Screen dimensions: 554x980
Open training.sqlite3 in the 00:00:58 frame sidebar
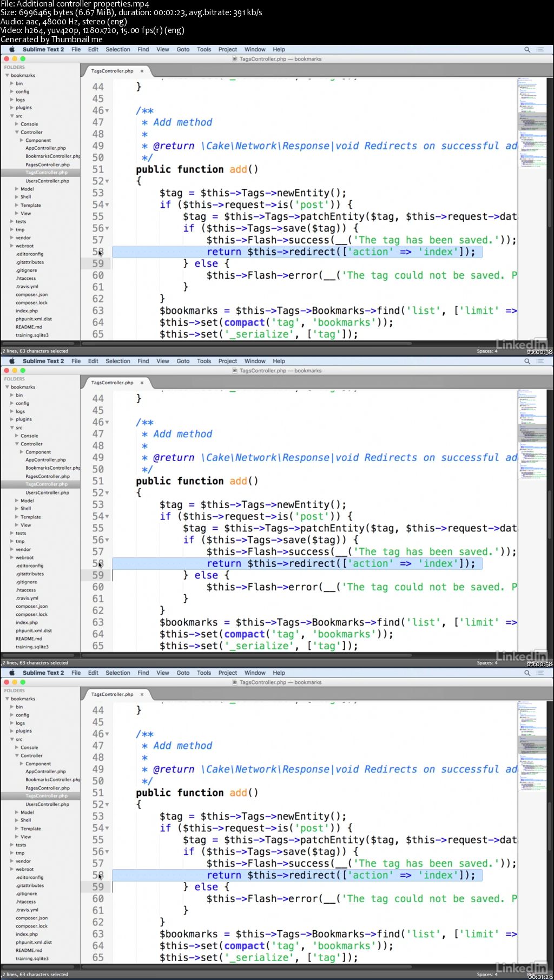(32, 647)
